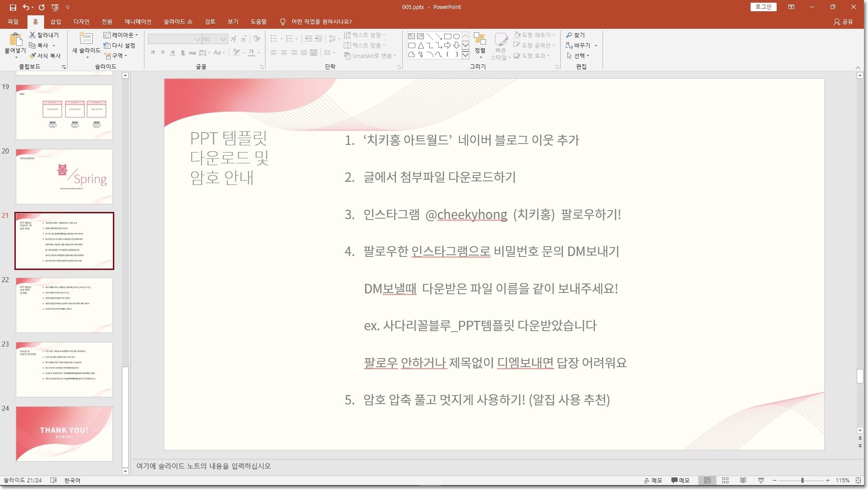Expand the shapes gallery More arrow

coord(466,55)
